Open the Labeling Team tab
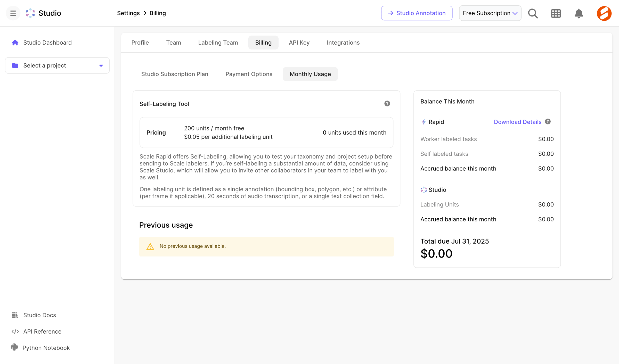The image size is (619, 364). (x=218, y=43)
